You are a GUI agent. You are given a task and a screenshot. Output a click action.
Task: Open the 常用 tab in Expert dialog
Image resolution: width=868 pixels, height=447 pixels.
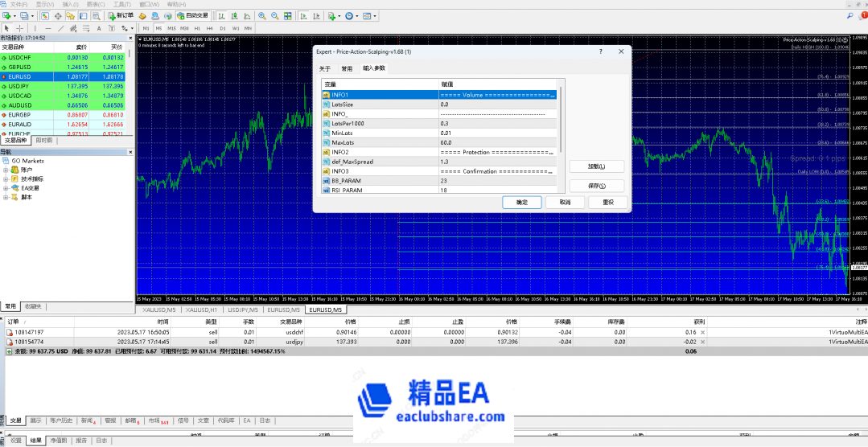[x=346, y=69]
